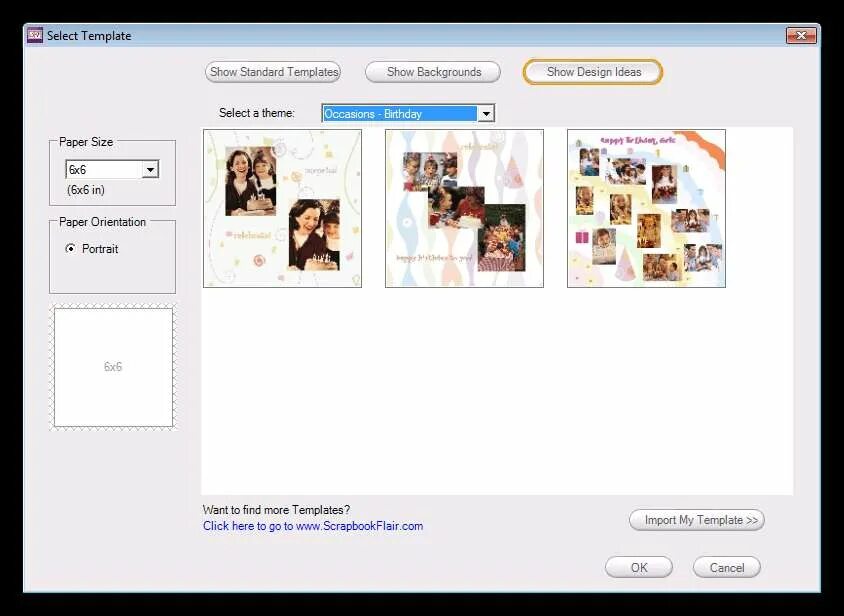Viewport: 844px width, 616px height.
Task: Select the Portrait orientation radio button
Action: 71,249
